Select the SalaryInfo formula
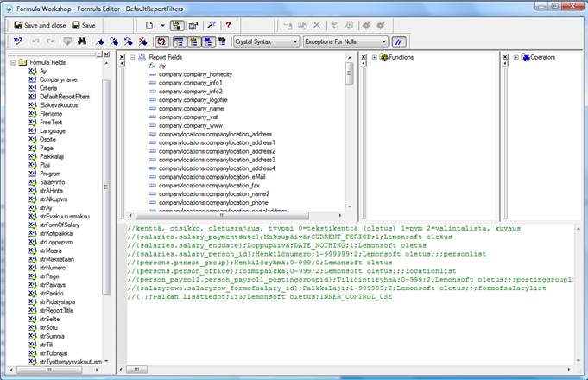Viewport: 588px width, 380px height. (52, 182)
